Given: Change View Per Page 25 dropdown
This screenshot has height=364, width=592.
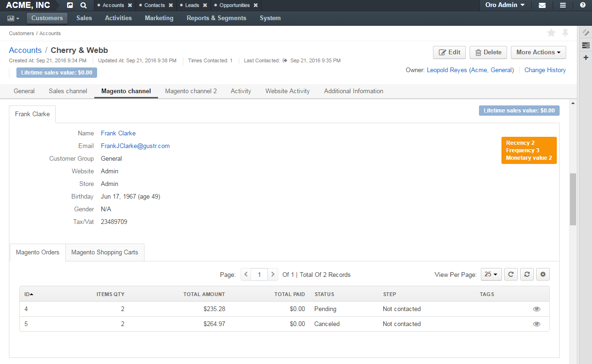Looking at the screenshot, I should [491, 275].
